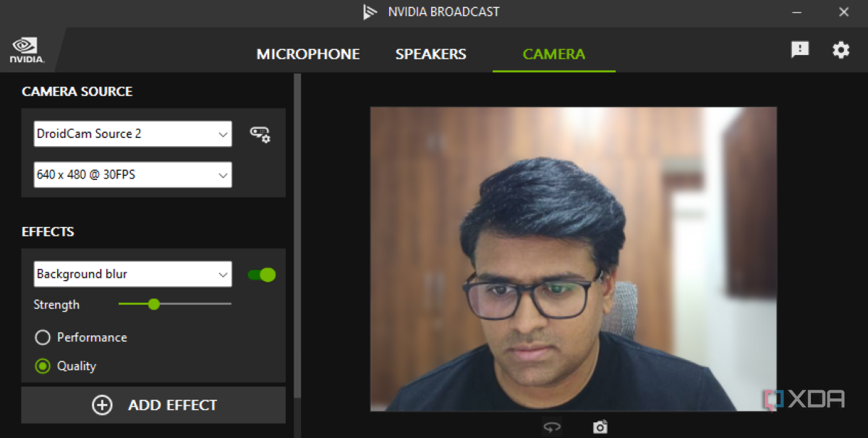Open camera settings icon next to DroidCam source

pyautogui.click(x=260, y=134)
